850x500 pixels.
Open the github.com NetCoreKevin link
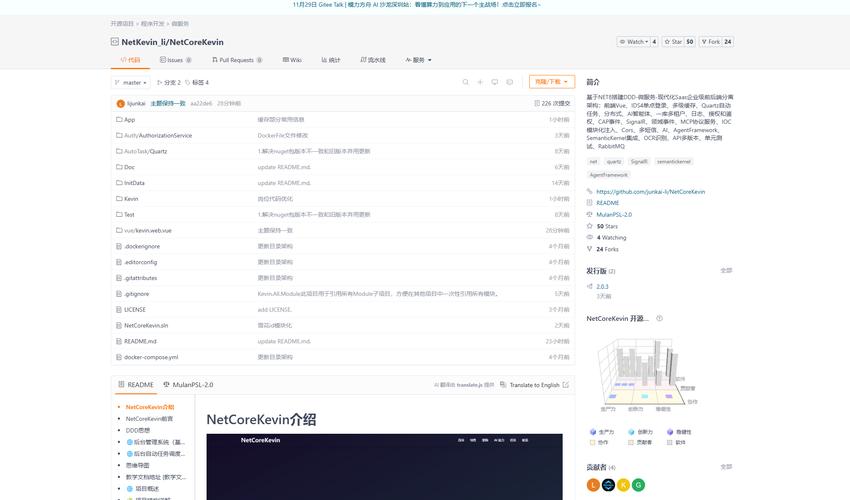tap(650, 191)
